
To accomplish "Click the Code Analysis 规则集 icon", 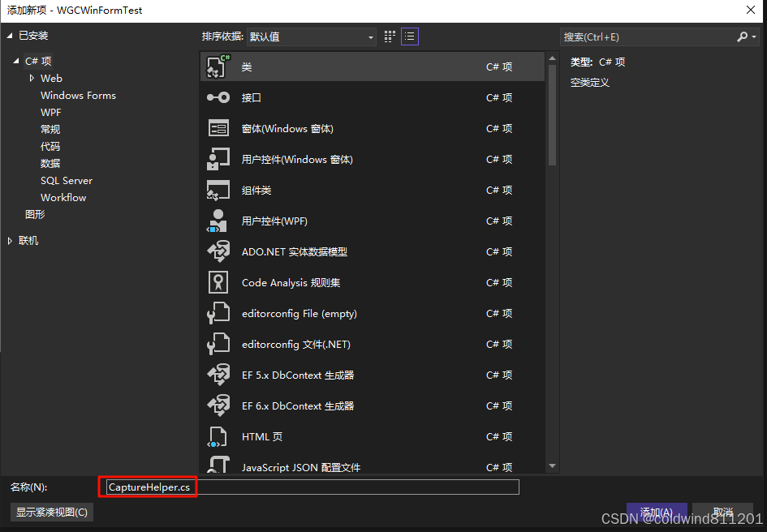I will pos(218,282).
